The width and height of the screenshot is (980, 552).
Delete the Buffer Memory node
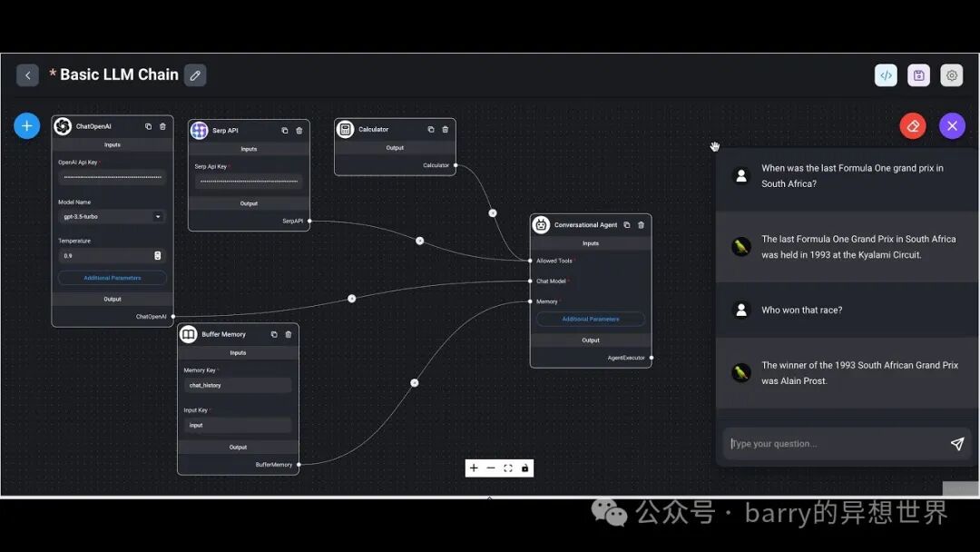point(289,334)
